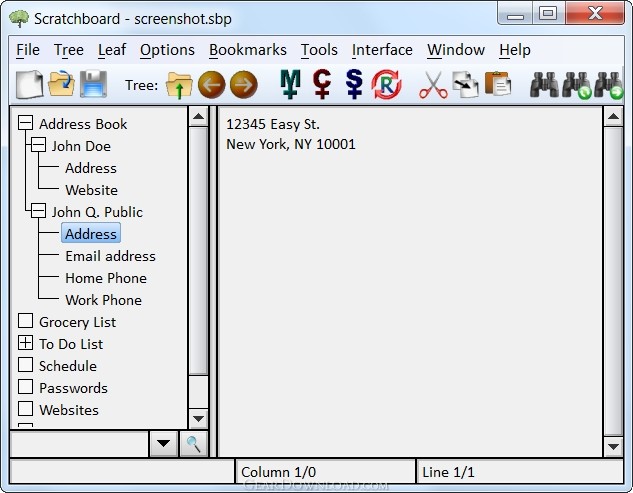Viewport: 633px width, 493px height.
Task: Select the Websites label
Action: (x=69, y=410)
